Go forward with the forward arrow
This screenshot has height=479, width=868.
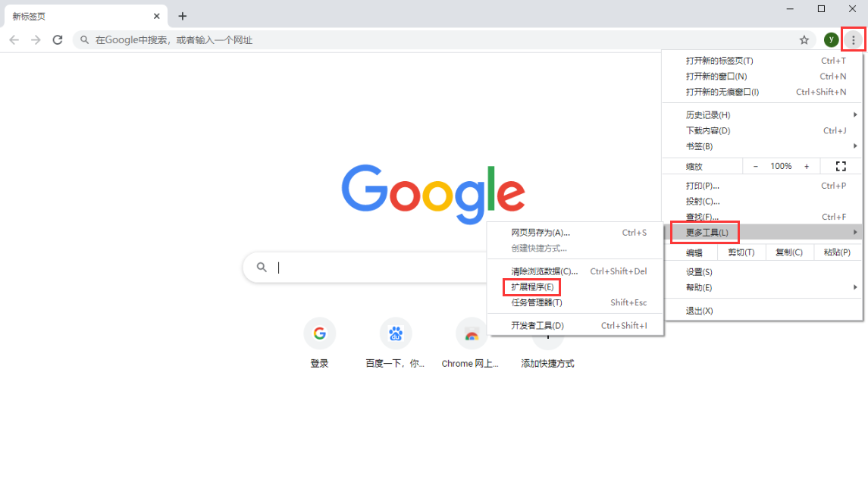pyautogui.click(x=36, y=40)
